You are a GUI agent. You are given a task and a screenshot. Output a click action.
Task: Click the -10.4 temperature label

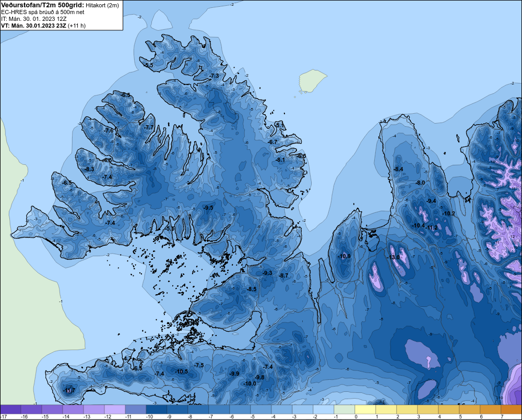point(418,225)
